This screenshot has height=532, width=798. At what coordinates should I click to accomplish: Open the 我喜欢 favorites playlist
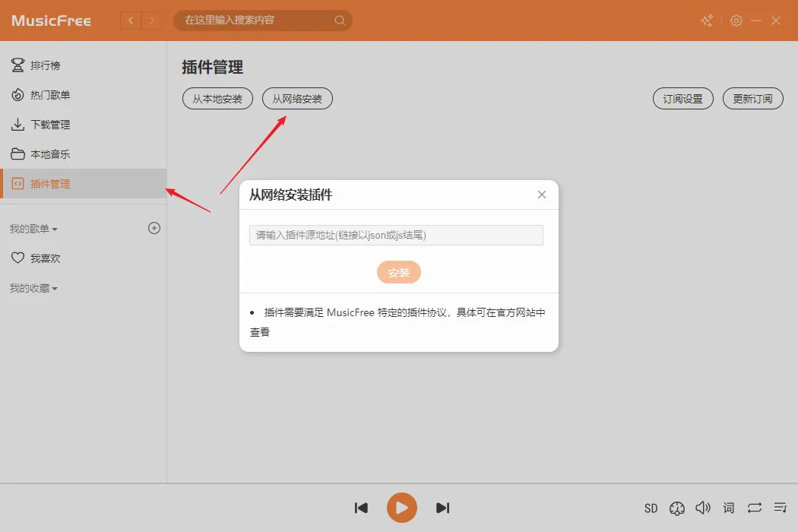pos(83,258)
